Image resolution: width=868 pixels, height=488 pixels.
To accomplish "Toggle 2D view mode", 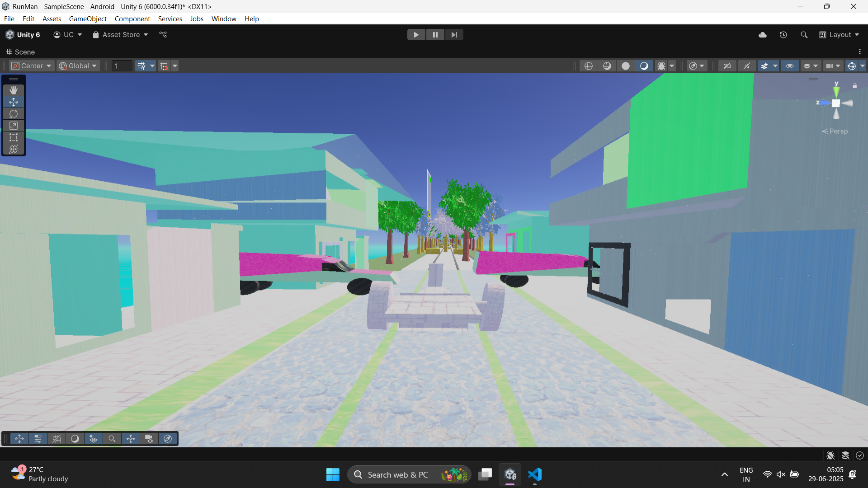I will (727, 66).
